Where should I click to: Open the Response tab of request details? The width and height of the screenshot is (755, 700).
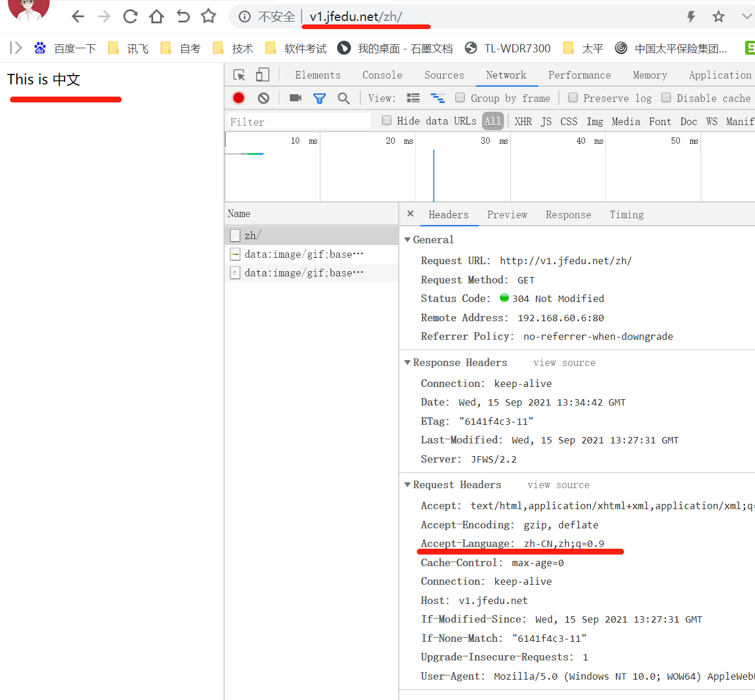tap(568, 215)
